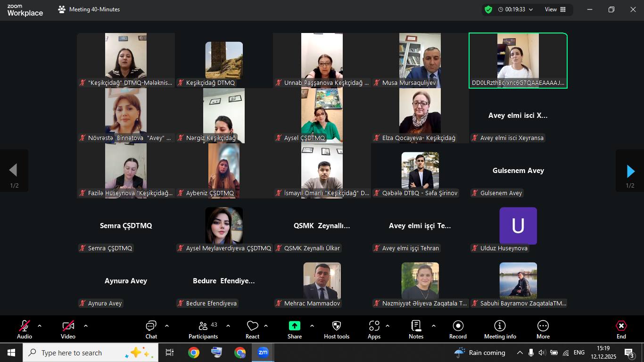Expand the Video options arrow
Image resolution: width=644 pixels, height=362 pixels.
[x=86, y=326]
